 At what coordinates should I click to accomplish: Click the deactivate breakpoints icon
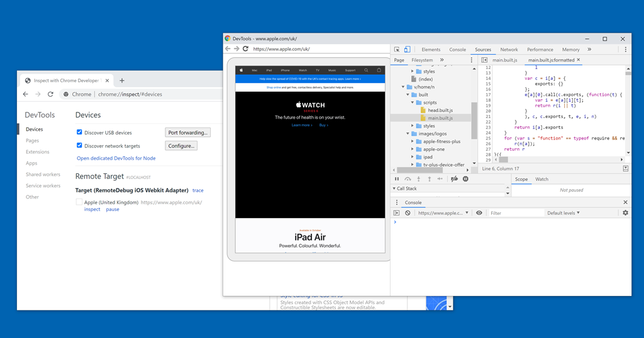(455, 179)
